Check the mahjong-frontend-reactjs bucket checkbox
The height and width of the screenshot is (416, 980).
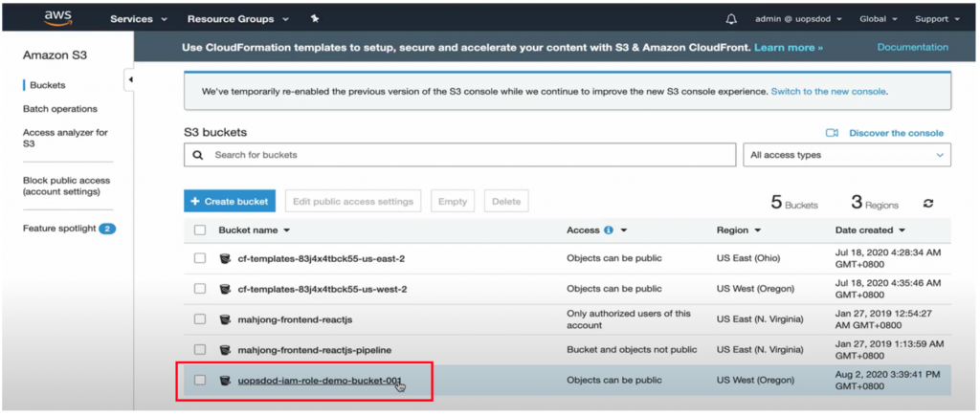click(200, 318)
